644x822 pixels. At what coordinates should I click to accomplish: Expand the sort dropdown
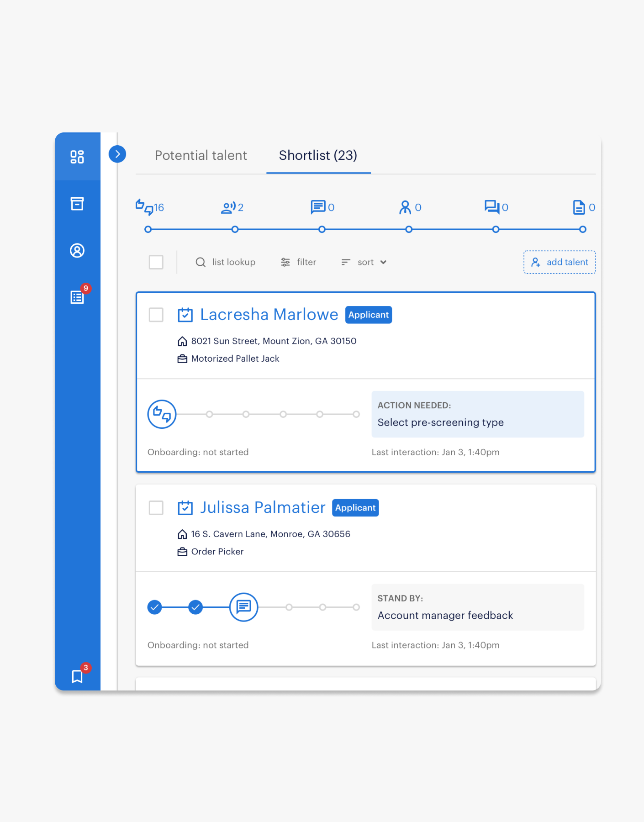tap(364, 262)
